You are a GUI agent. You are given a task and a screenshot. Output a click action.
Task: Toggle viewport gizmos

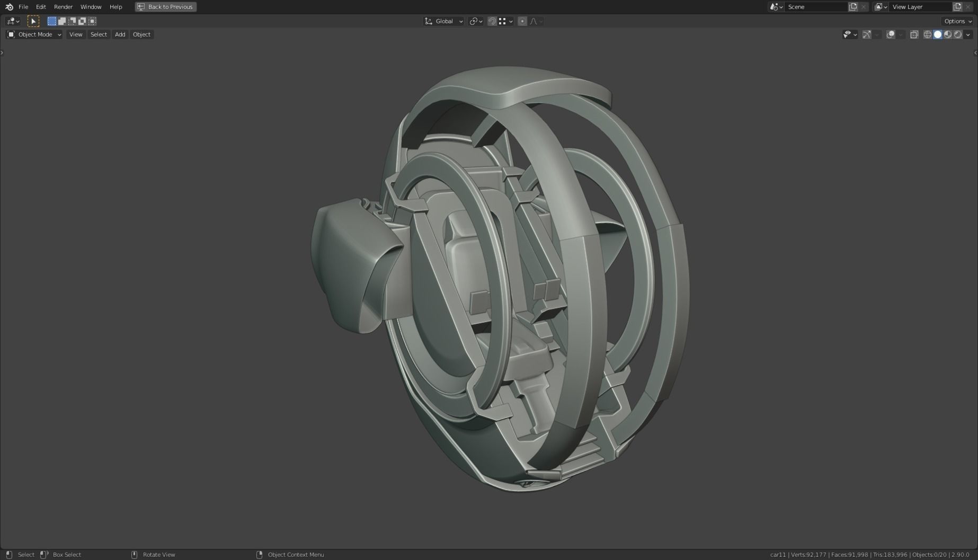tap(867, 34)
